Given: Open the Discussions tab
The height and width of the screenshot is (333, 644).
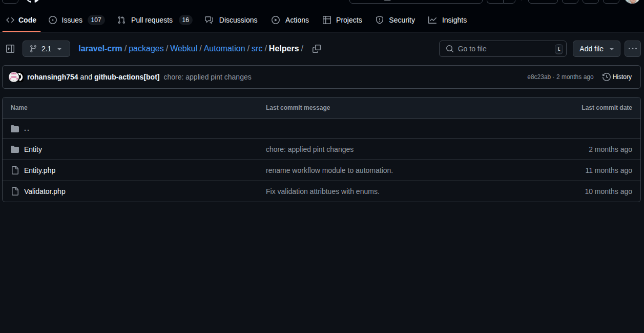Looking at the screenshot, I should (x=231, y=20).
